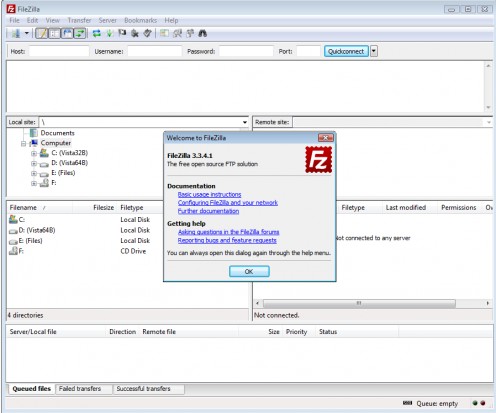Image resolution: width=496 pixels, height=413 pixels.
Task: Open the Site Manager icon
Action: [x=16, y=33]
